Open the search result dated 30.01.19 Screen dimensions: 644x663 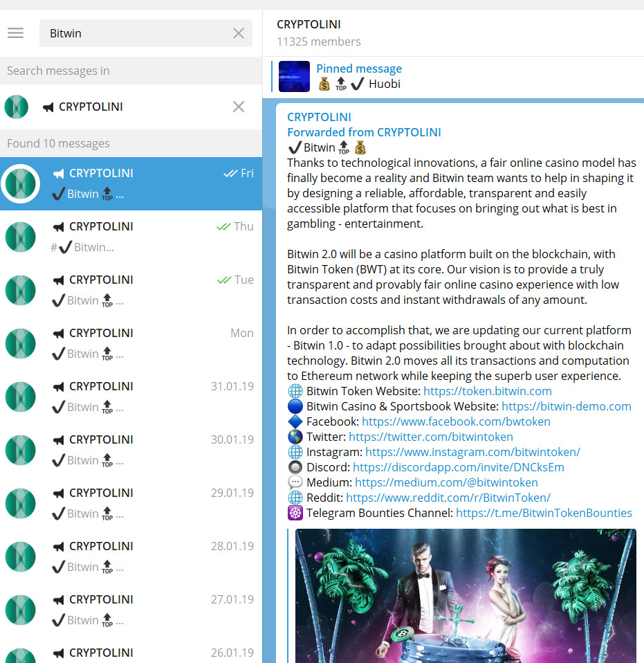pos(131,450)
